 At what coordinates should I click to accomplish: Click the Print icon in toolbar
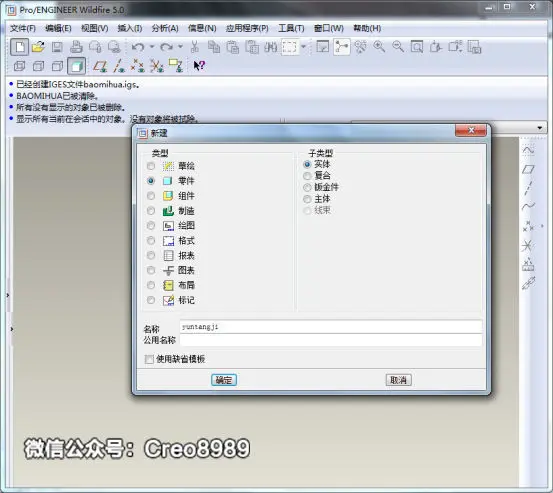tap(76, 47)
